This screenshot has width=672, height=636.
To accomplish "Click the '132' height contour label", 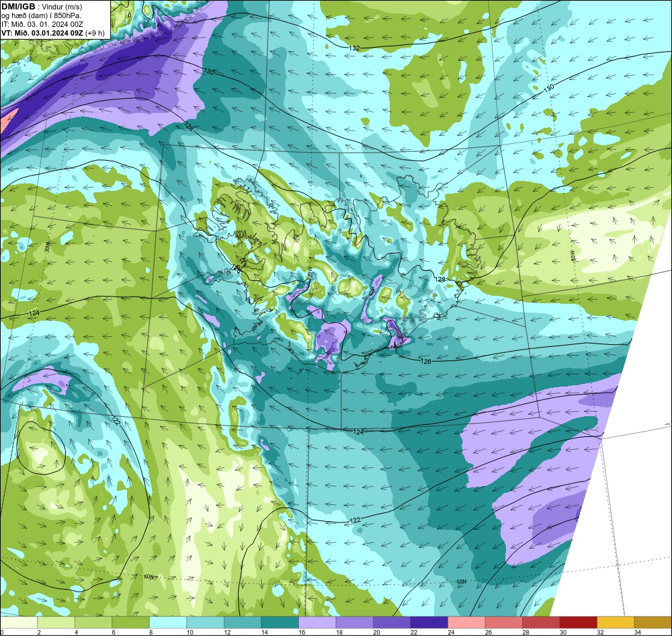I will (x=354, y=48).
